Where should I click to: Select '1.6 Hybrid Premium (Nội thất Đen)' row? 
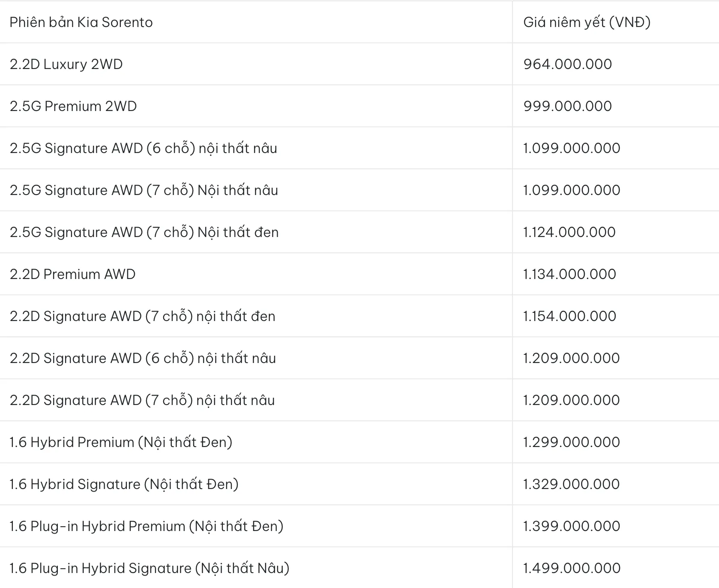click(x=121, y=442)
